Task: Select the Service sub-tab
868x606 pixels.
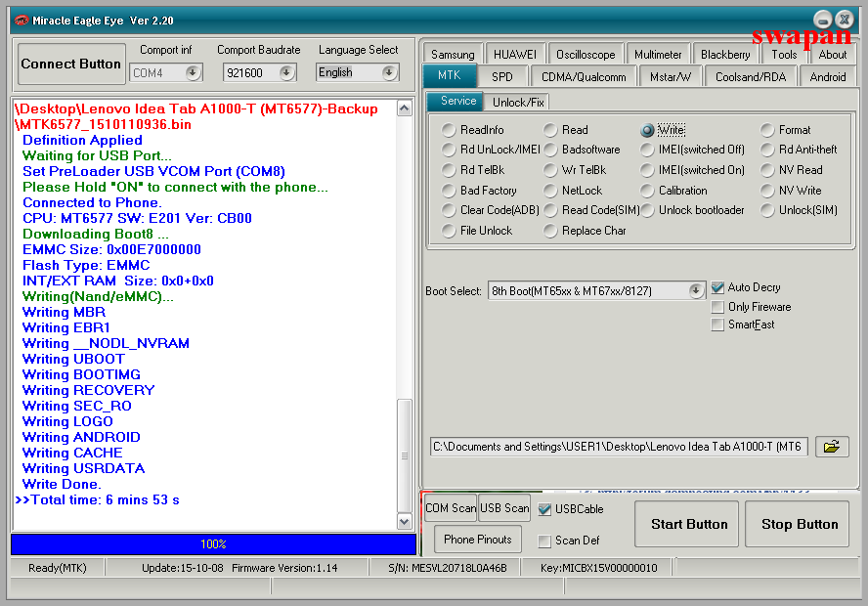Action: pos(457,101)
